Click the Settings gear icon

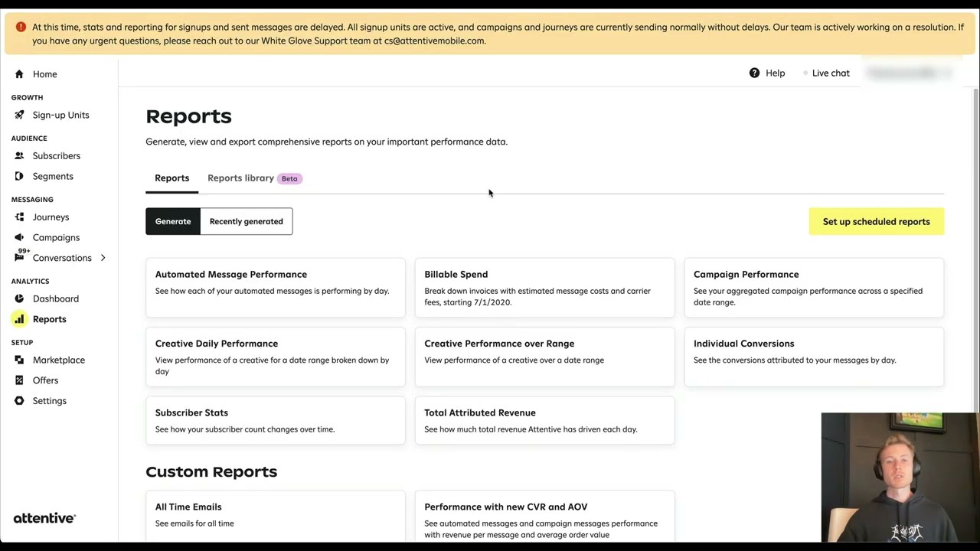tap(19, 401)
